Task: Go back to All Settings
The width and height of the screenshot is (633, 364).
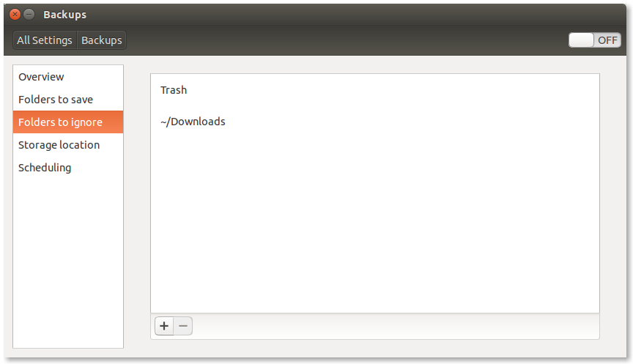Action: [x=45, y=40]
